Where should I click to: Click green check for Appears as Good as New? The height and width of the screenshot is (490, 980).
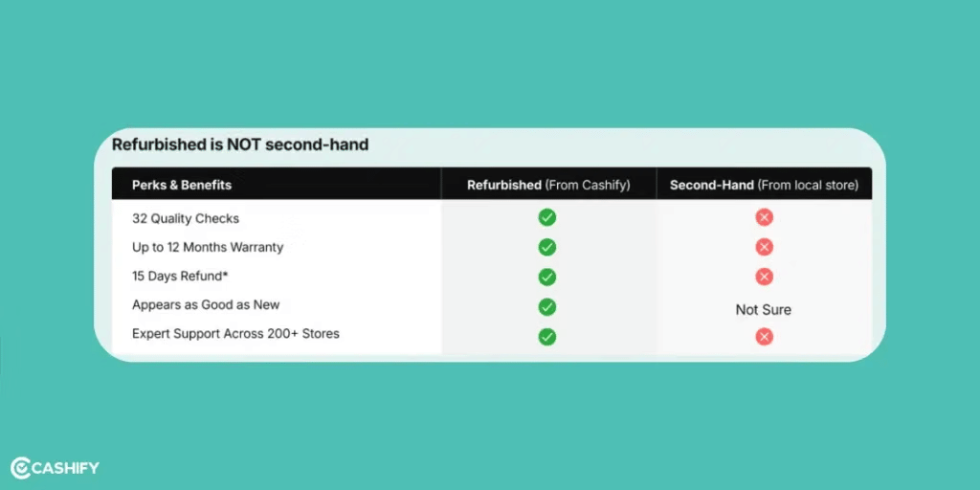(546, 307)
